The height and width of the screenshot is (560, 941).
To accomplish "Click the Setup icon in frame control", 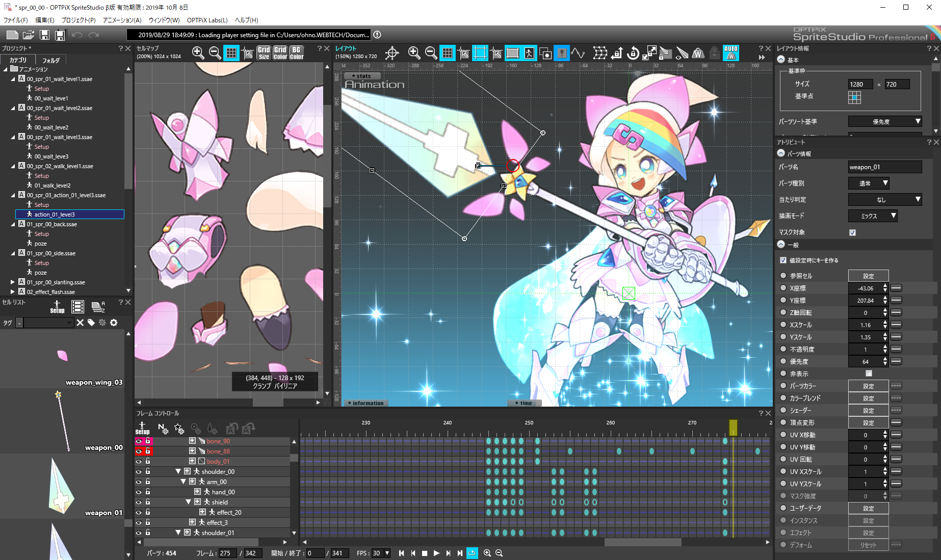I will point(142,428).
